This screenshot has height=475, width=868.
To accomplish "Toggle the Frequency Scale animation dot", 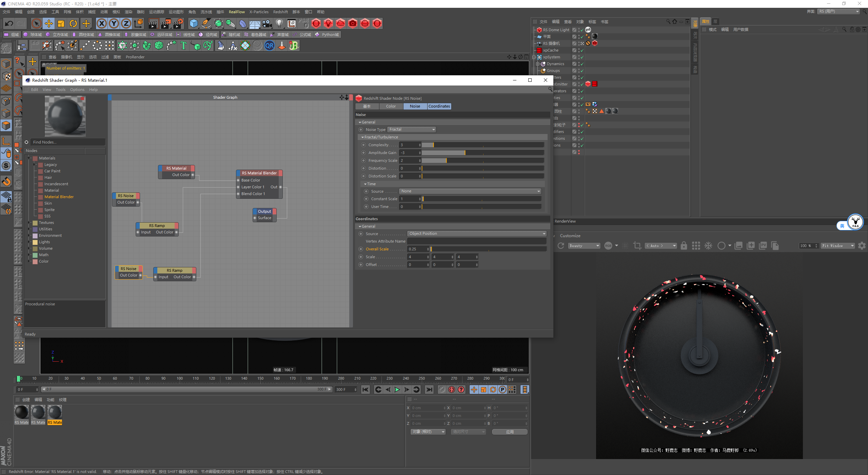I will tap(363, 160).
